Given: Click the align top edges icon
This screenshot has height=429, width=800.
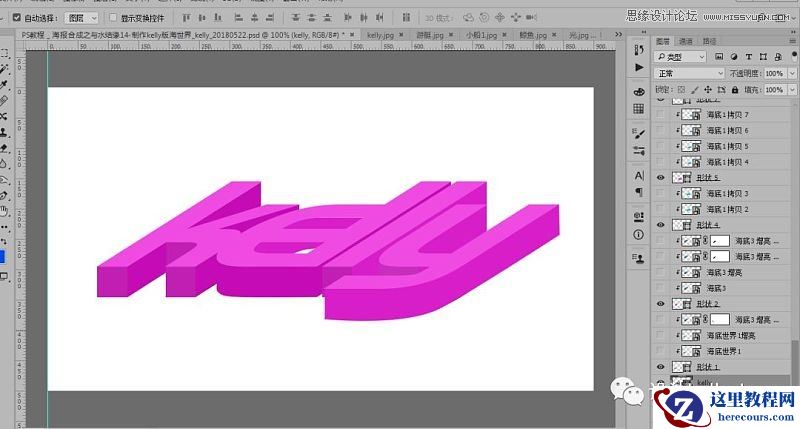Looking at the screenshot, I should (x=186, y=18).
